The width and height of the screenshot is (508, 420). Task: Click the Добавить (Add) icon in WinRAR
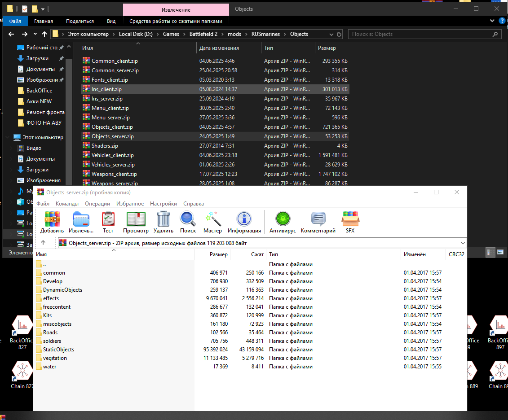[52, 219]
